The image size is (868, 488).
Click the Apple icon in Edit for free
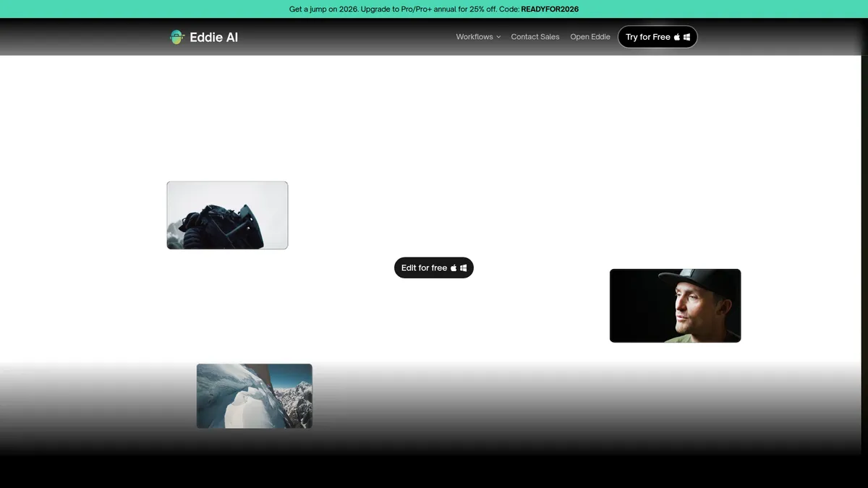coord(454,267)
